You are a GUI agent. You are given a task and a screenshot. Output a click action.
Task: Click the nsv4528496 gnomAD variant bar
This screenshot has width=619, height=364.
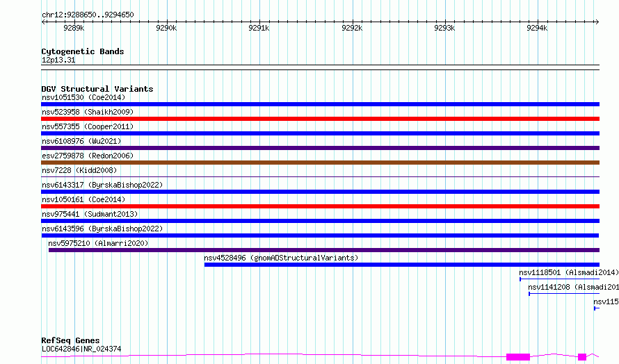402,265
